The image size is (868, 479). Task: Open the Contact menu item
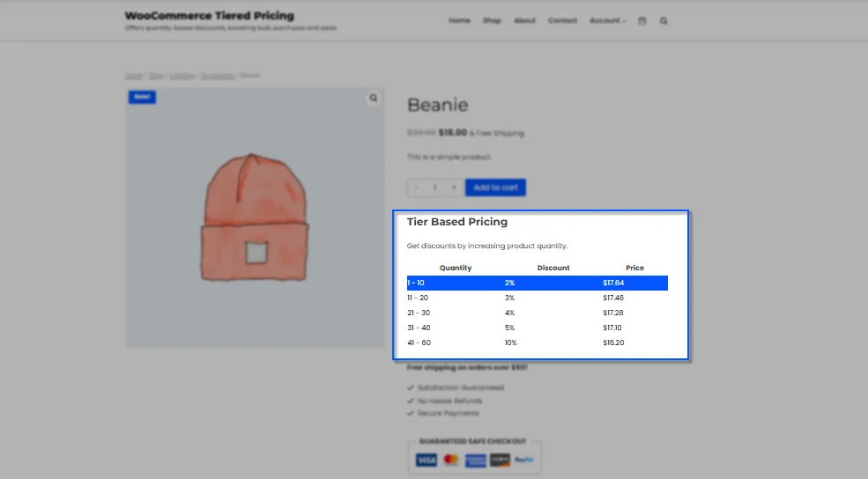[x=562, y=20]
